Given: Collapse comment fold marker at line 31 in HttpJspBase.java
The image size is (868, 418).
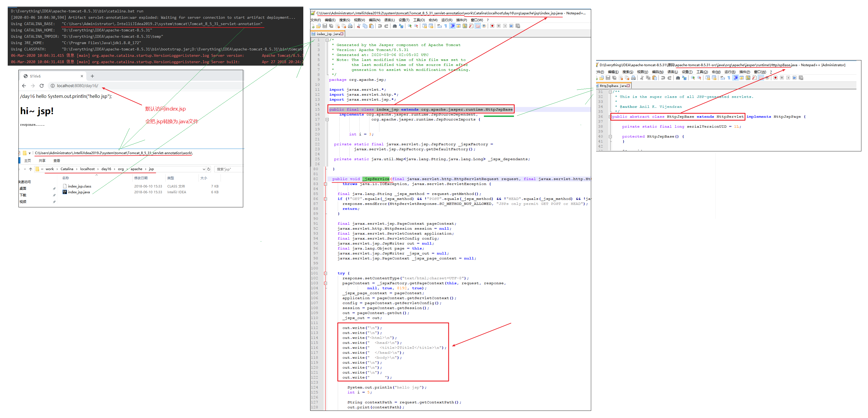Looking at the screenshot, I should (x=610, y=92).
